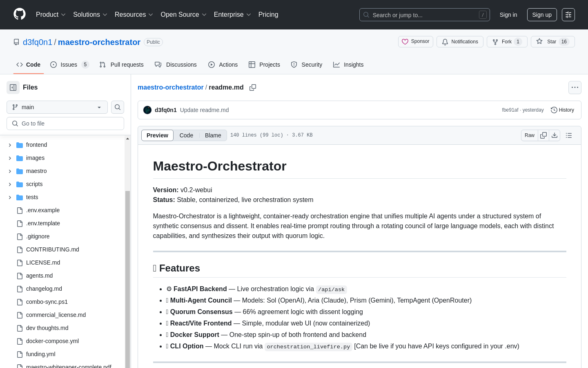Open CONTRIBUTING.md in the file tree
588x368 pixels.
point(53,250)
